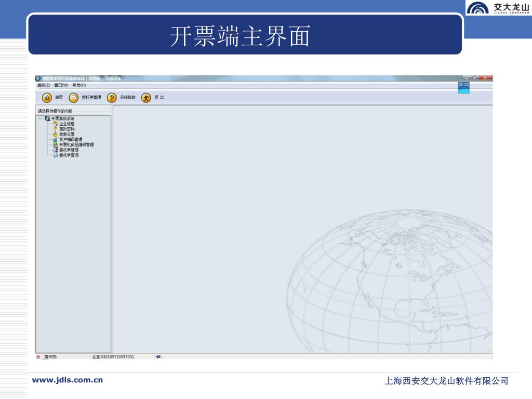This screenshot has height=399, width=532.
Task: Maximize the invoicing application window
Action: pos(475,78)
